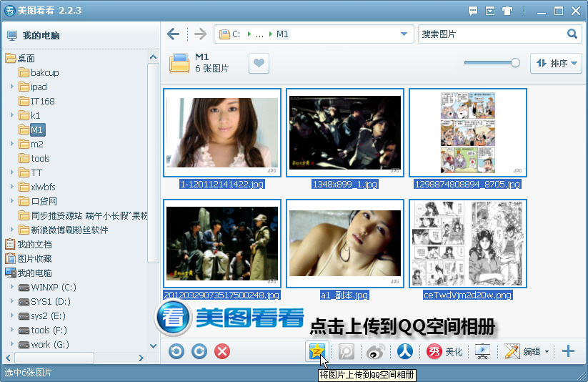Start slideshow presentation icon
Viewport: 588px width, 382px height.
[x=482, y=351]
